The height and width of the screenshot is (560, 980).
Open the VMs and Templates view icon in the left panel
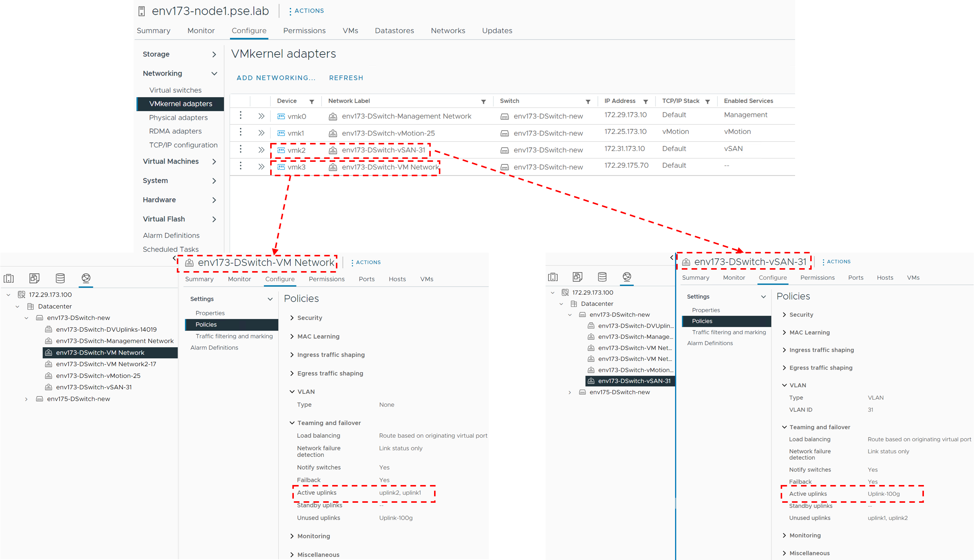(x=34, y=278)
